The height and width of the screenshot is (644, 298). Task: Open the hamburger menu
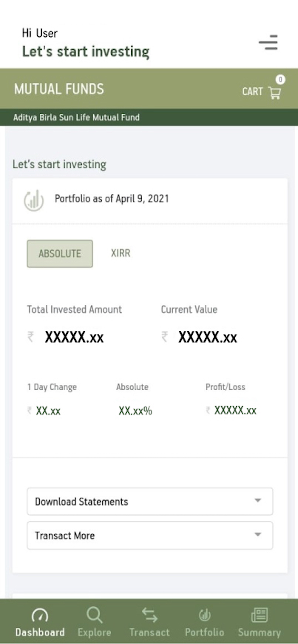pos(268,42)
